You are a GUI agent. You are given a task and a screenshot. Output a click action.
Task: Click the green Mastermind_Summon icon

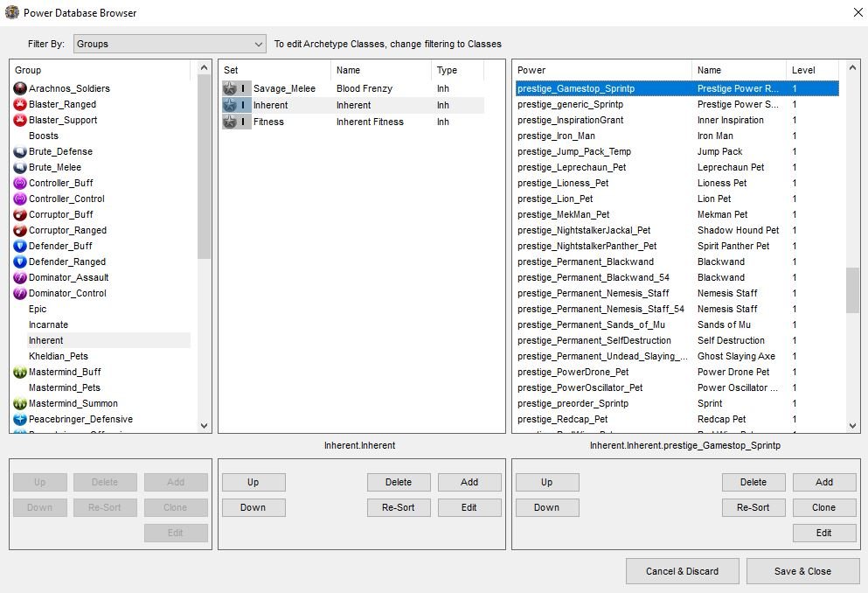pos(19,403)
